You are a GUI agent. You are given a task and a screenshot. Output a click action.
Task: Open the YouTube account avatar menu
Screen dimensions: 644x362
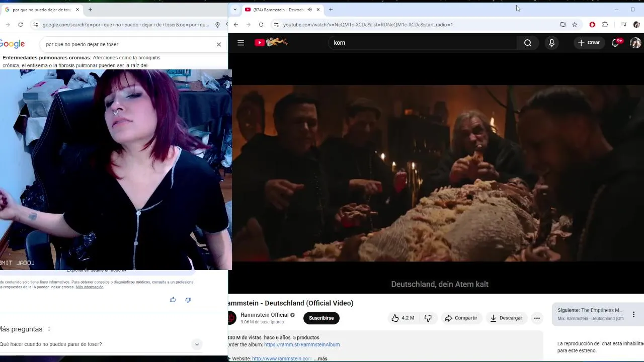tap(635, 43)
